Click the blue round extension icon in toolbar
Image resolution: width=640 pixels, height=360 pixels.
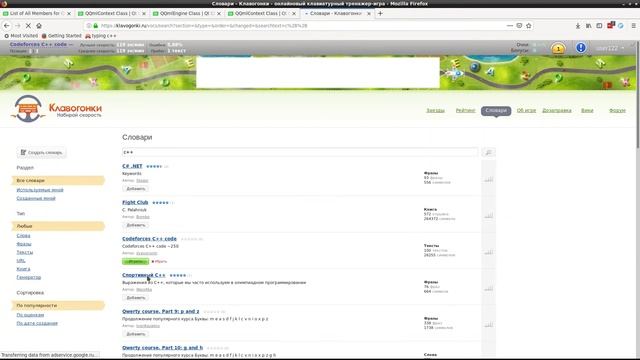pyautogui.click(x=621, y=25)
